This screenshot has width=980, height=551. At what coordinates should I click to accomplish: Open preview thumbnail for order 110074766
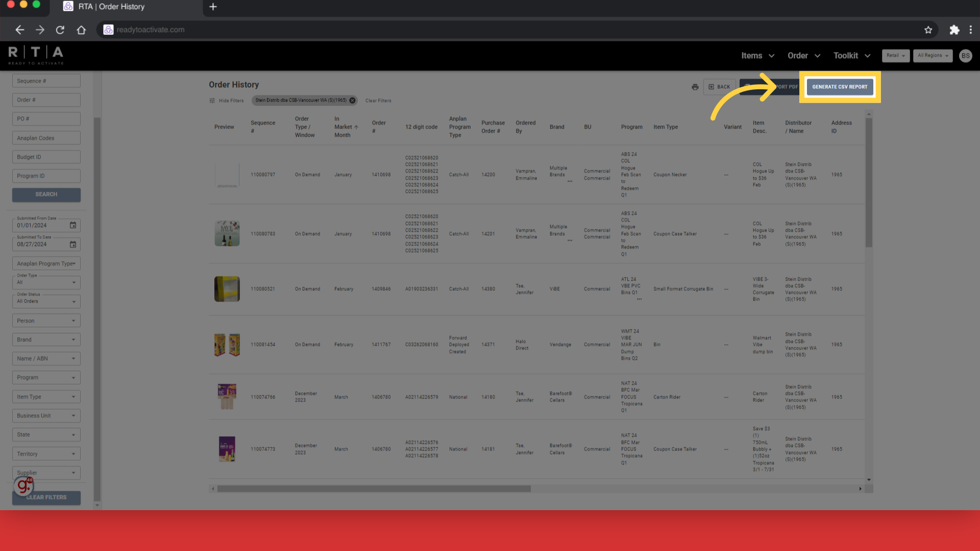(x=227, y=397)
